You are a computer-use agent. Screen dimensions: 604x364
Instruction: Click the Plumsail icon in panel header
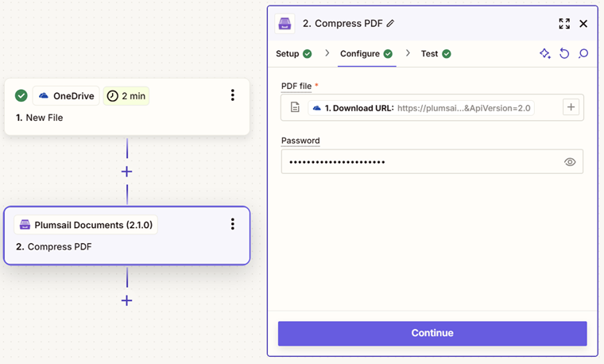point(285,24)
